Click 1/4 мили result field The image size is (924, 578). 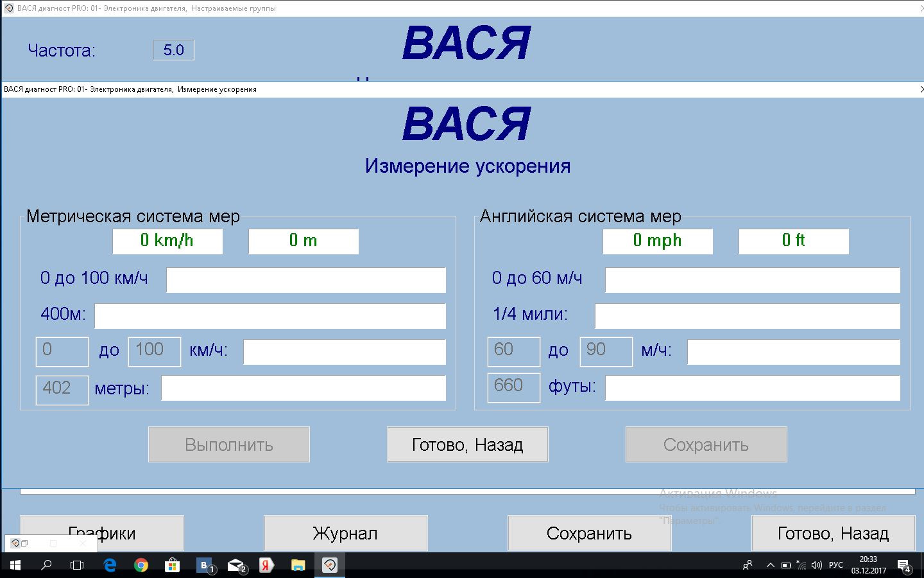coord(748,316)
